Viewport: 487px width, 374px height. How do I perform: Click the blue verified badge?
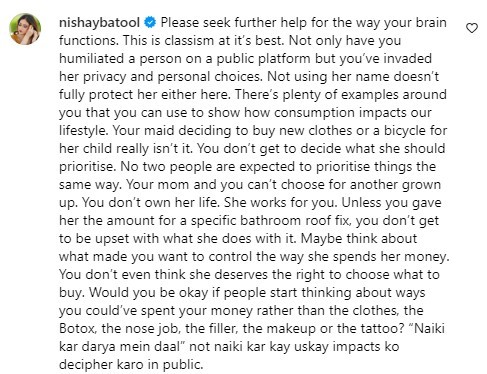(150, 23)
